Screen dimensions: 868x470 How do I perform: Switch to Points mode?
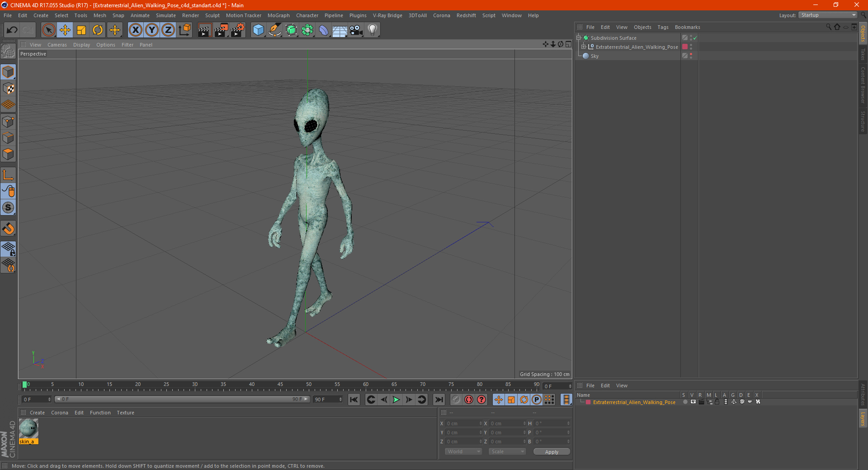coord(9,122)
